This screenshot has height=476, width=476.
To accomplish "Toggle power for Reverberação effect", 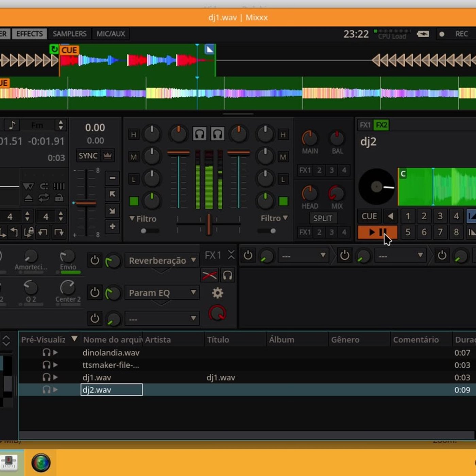I will 95,260.
